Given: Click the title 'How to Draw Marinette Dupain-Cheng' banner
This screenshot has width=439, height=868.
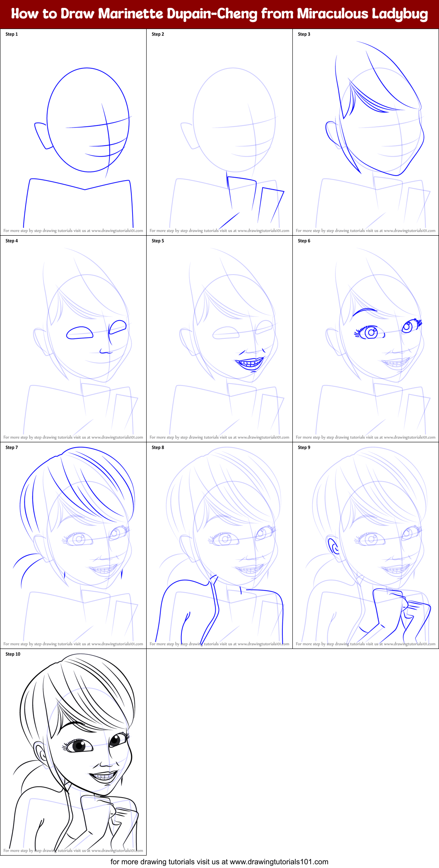Looking at the screenshot, I should [x=219, y=14].
